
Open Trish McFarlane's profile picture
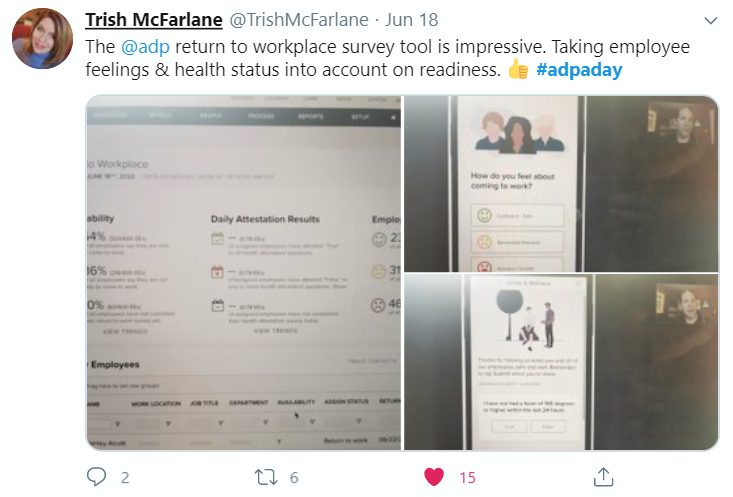coord(42,38)
